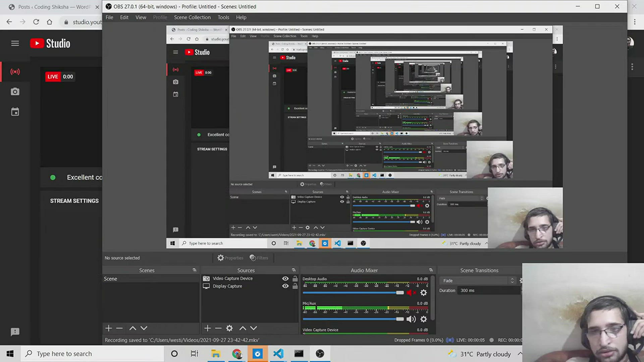Toggle Display Capture visibility eye

coord(285,286)
